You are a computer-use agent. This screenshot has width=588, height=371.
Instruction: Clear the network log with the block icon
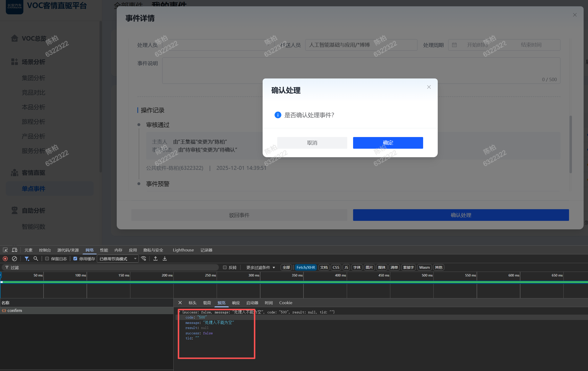[15, 259]
